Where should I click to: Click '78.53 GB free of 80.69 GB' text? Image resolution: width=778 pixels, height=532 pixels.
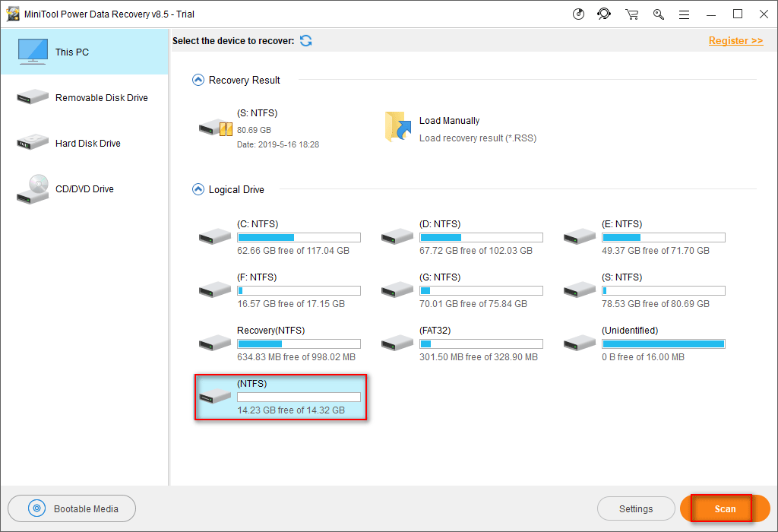point(656,304)
